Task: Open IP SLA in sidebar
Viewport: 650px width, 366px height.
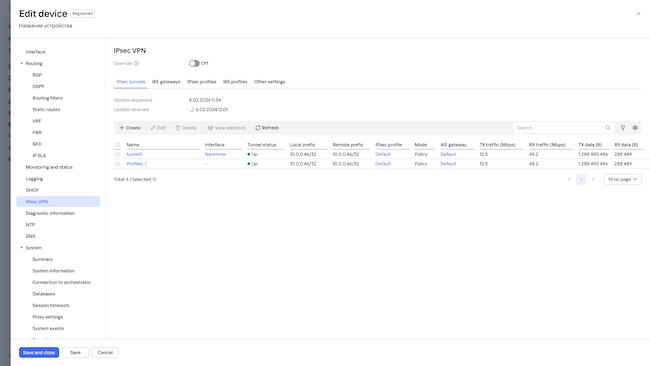Action: pyautogui.click(x=39, y=156)
